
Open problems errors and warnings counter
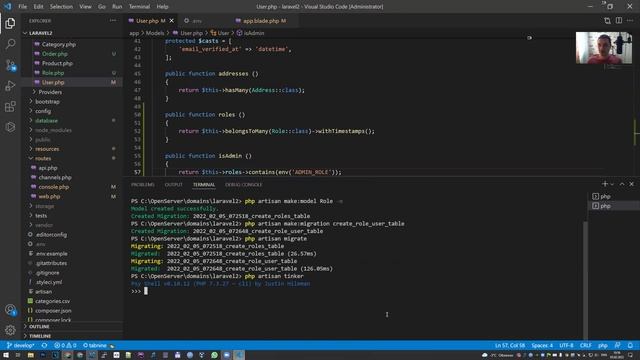point(65,345)
